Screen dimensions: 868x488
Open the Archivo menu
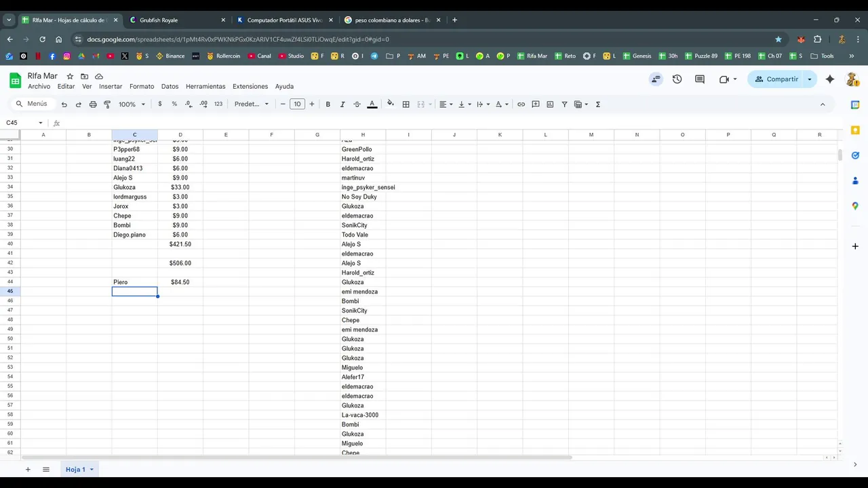39,87
